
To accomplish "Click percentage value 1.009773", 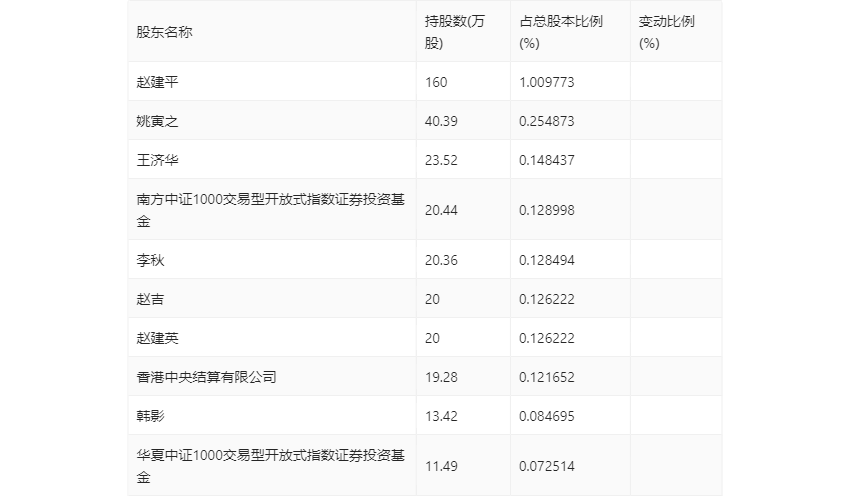I will [x=546, y=82].
